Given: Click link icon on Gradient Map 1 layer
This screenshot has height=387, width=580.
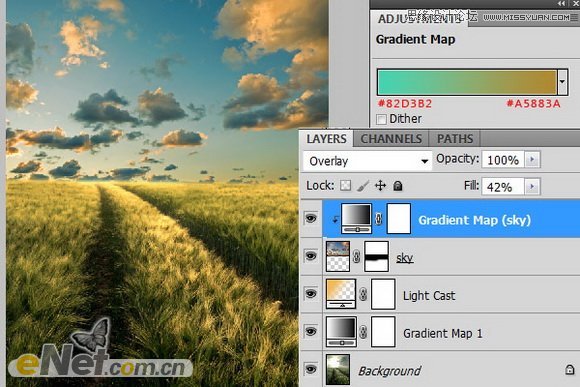Looking at the screenshot, I should point(363,332).
